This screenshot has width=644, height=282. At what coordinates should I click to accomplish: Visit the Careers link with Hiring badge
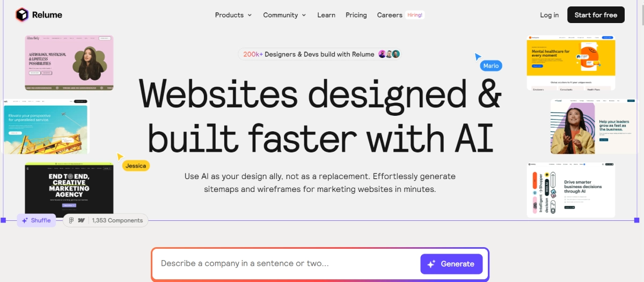pos(390,15)
